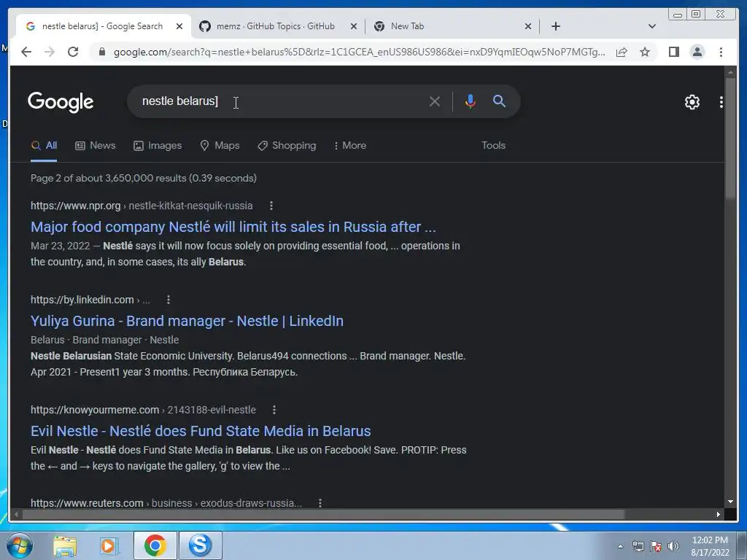Open the Windows Start menu
747x560 pixels.
coord(20,545)
